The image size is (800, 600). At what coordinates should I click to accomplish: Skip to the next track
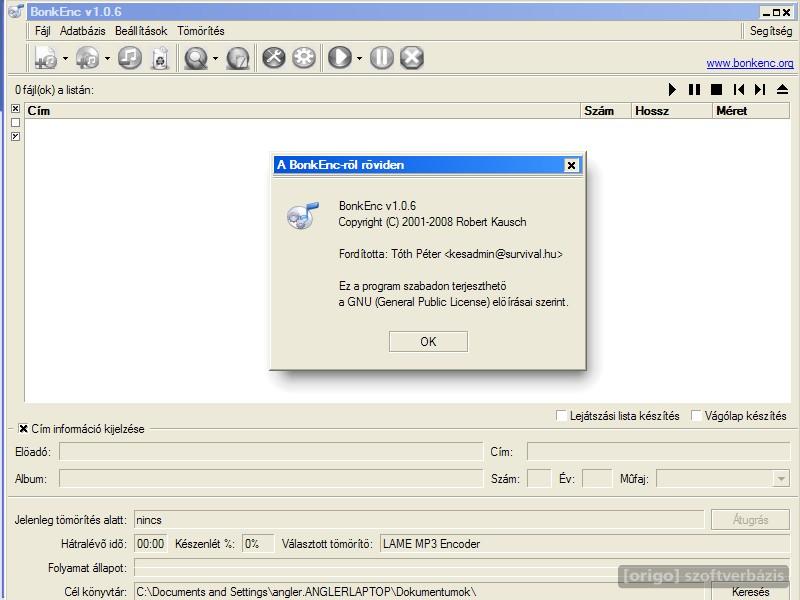click(x=760, y=90)
